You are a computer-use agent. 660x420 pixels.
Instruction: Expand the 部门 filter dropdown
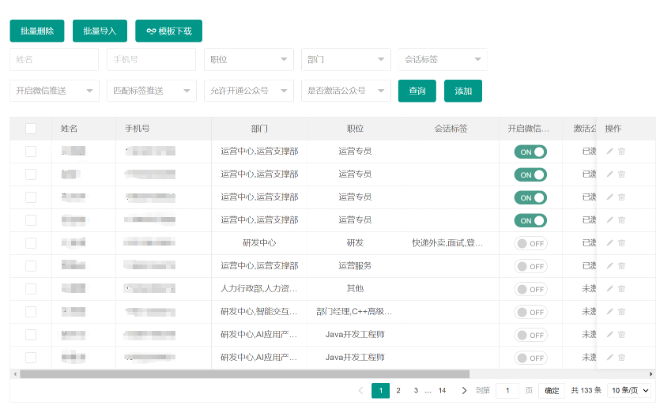pyautogui.click(x=345, y=60)
